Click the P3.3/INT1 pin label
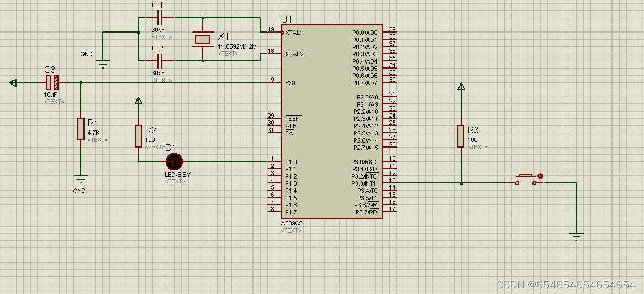Viewport: 644px width, 294px height. (x=365, y=183)
